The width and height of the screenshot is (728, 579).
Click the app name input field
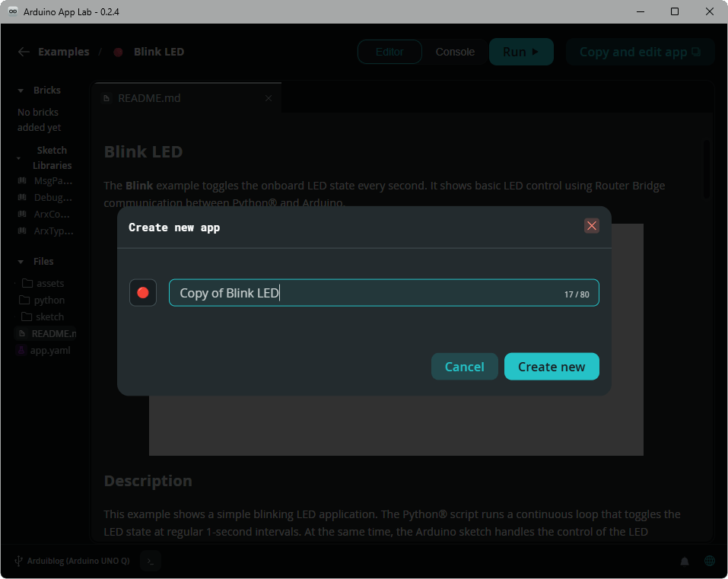365,293
